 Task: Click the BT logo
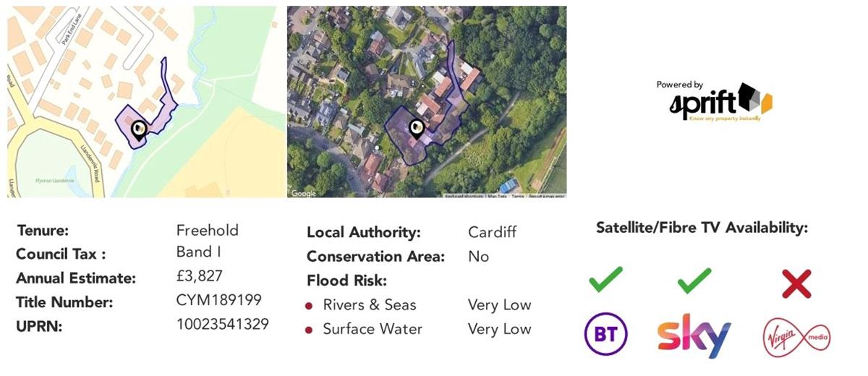click(x=605, y=335)
